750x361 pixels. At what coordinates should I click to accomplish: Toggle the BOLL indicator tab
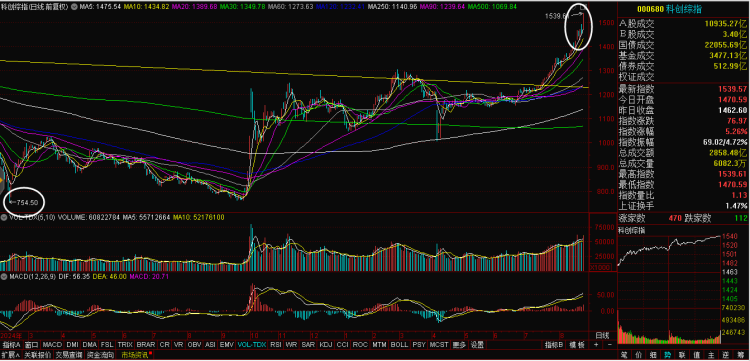[399, 345]
